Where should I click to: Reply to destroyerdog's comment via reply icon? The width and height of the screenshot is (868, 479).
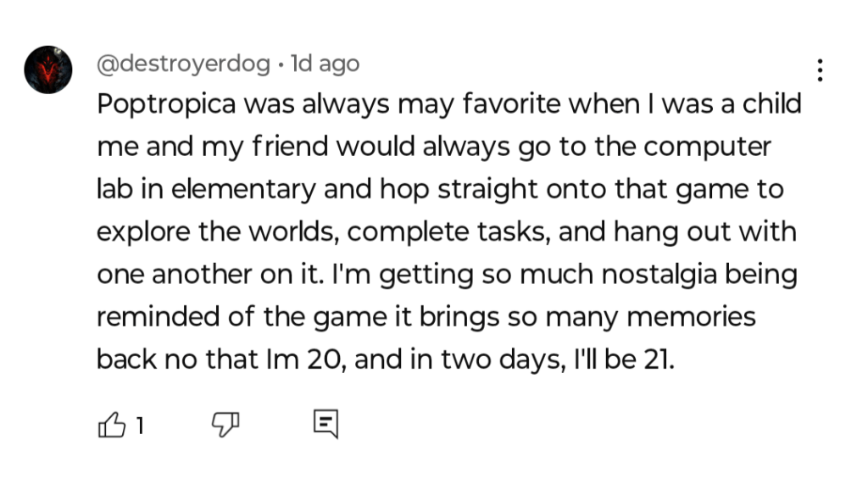[x=326, y=424]
